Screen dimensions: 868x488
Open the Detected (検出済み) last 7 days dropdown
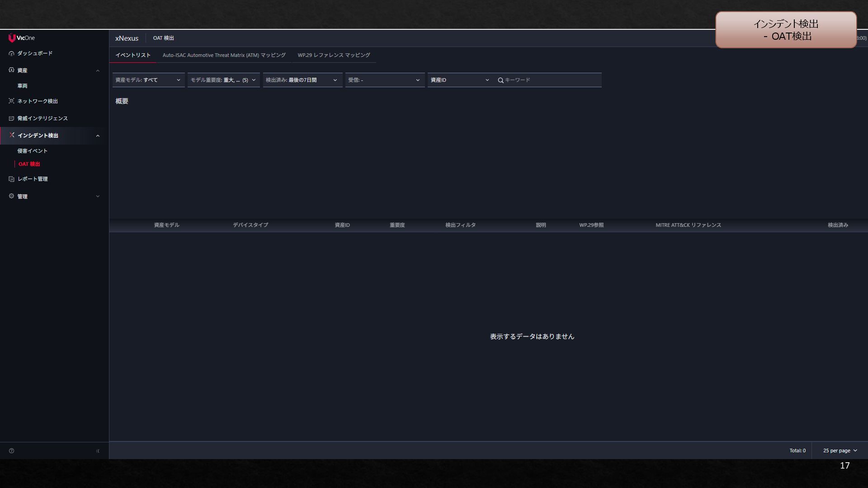pyautogui.click(x=302, y=80)
